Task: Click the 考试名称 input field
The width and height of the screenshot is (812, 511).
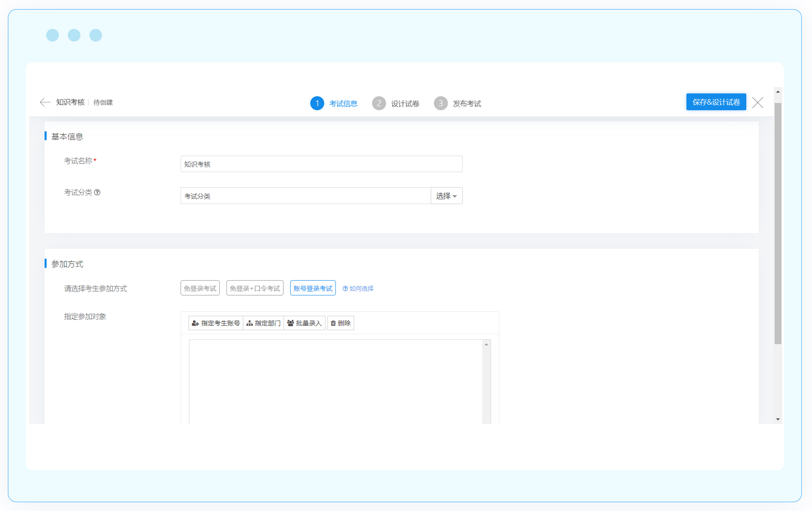Action: point(321,164)
